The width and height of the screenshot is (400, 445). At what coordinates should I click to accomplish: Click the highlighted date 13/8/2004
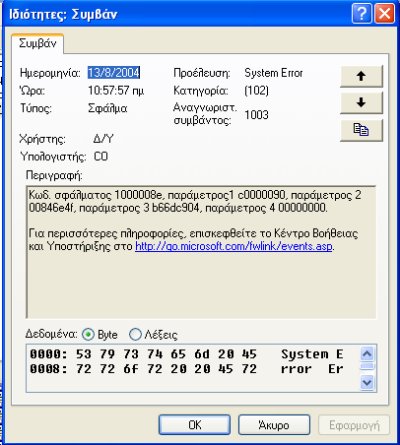114,73
